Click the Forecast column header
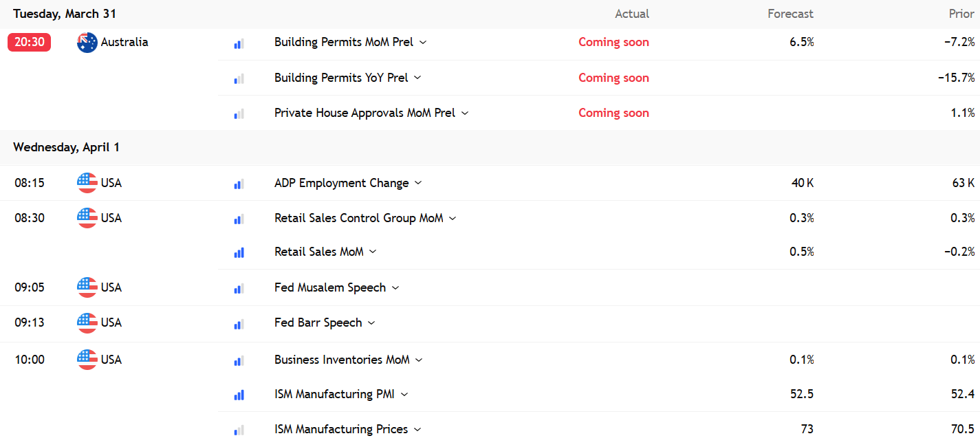The height and width of the screenshot is (447, 980). (x=790, y=14)
